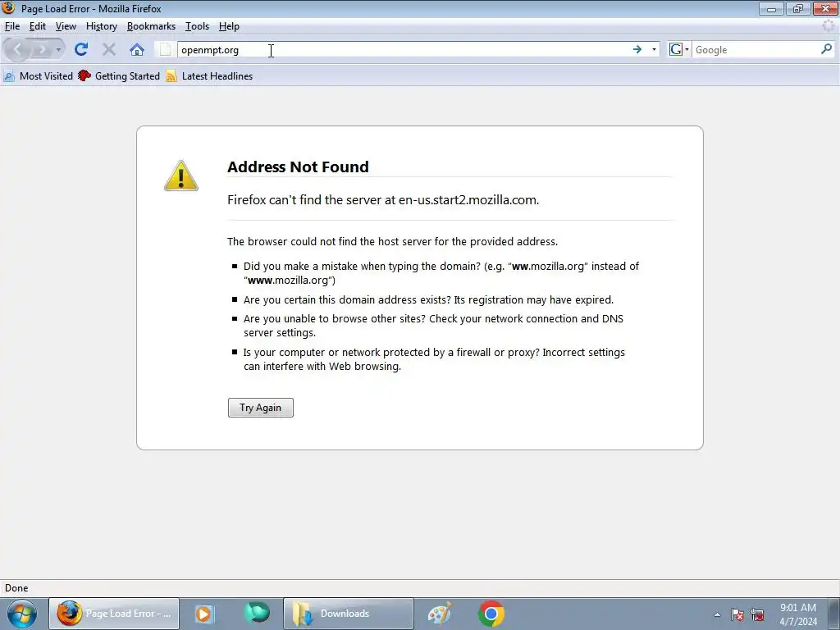The image size is (840, 630).
Task: Launch Google Chrome from taskbar
Action: point(491,614)
